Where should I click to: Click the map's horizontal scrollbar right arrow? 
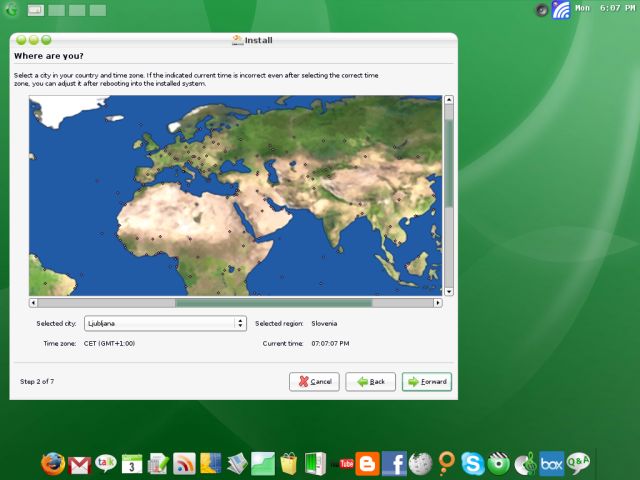pos(437,302)
